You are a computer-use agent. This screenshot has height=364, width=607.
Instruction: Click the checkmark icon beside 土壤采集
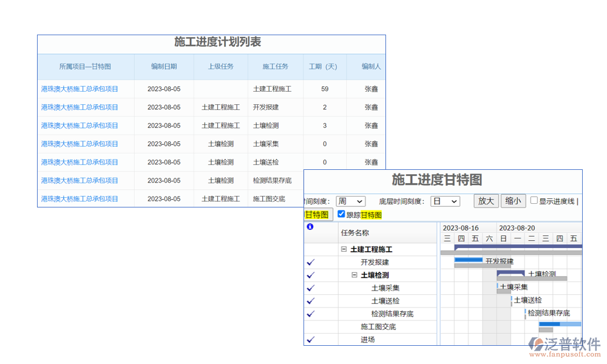click(311, 288)
